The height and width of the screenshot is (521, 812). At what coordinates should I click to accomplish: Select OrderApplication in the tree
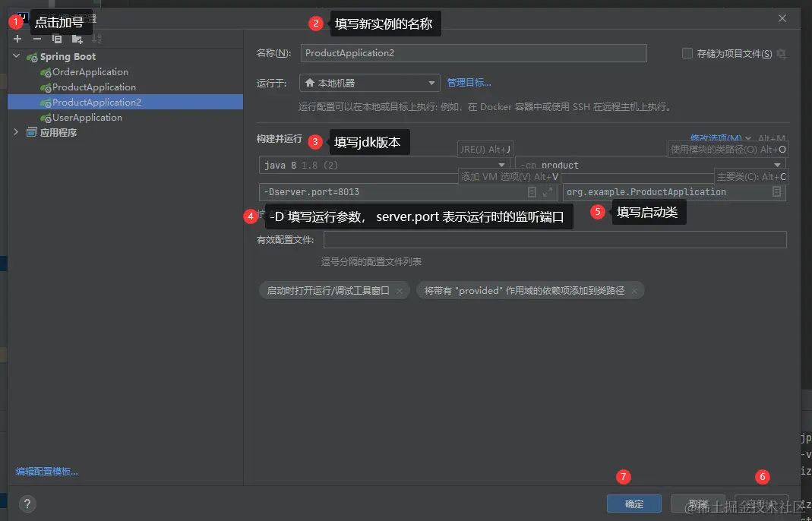click(x=90, y=72)
